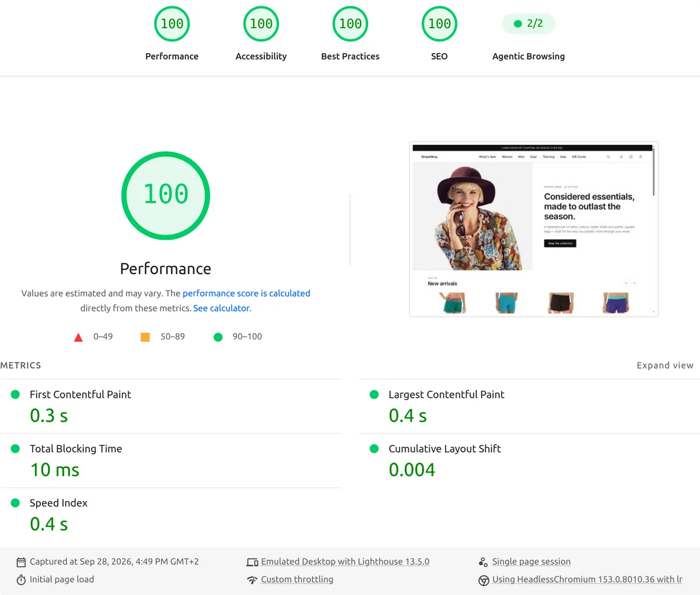Image resolution: width=700 pixels, height=595 pixels.
Task: Click the green dot beside Total Blocking Time
Action: click(x=16, y=449)
